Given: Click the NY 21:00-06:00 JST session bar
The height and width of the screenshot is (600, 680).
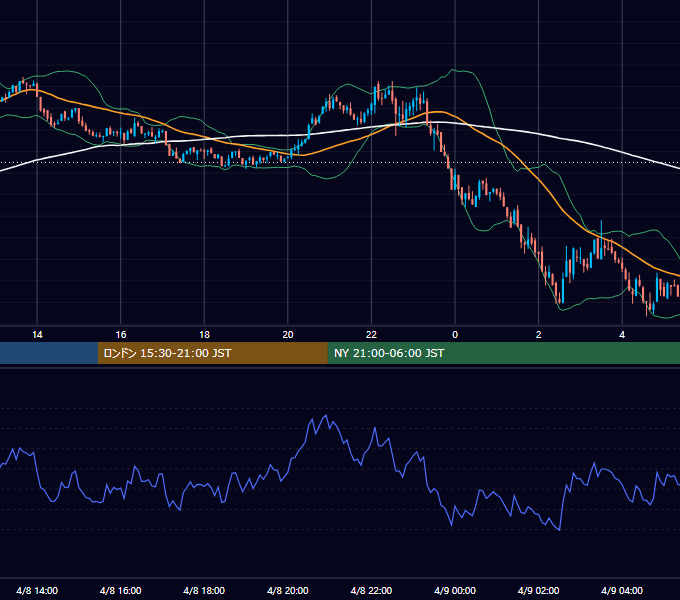Looking at the screenshot, I should click(503, 353).
